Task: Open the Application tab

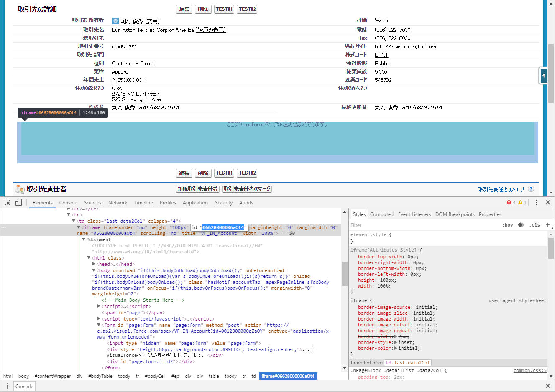Action: [195, 203]
